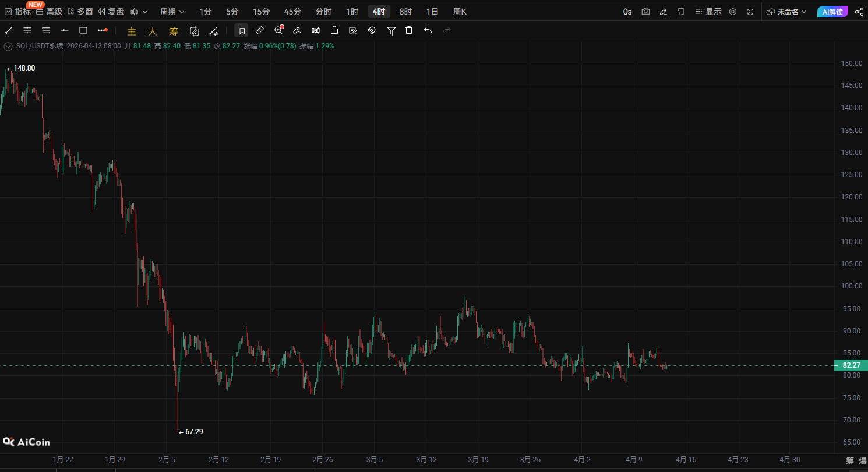Enter fullscreen mode with expand icon
The width and height of the screenshot is (868, 472).
tap(750, 12)
